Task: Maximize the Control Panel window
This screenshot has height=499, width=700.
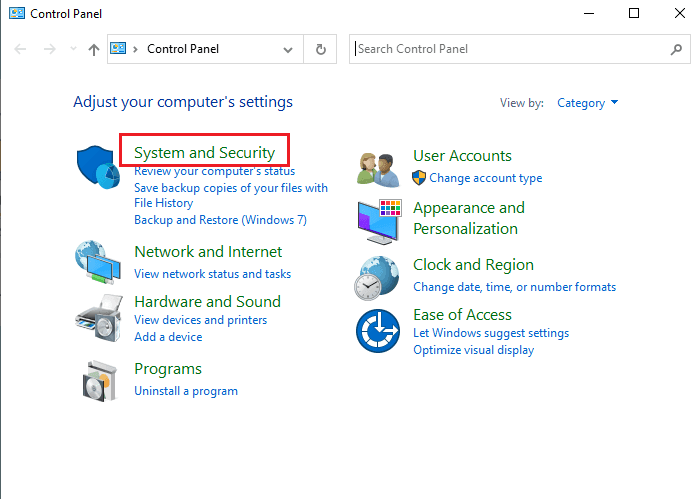Action: 634,13
